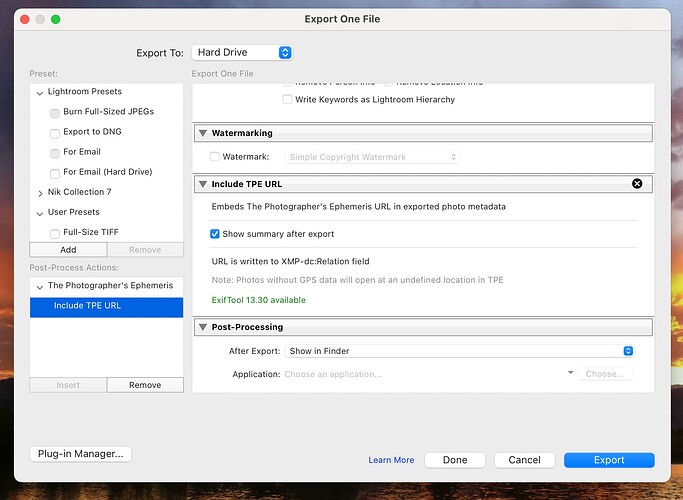Viewport: 683px width, 500px height.
Task: Check the For Email preset box
Action: pyautogui.click(x=55, y=153)
